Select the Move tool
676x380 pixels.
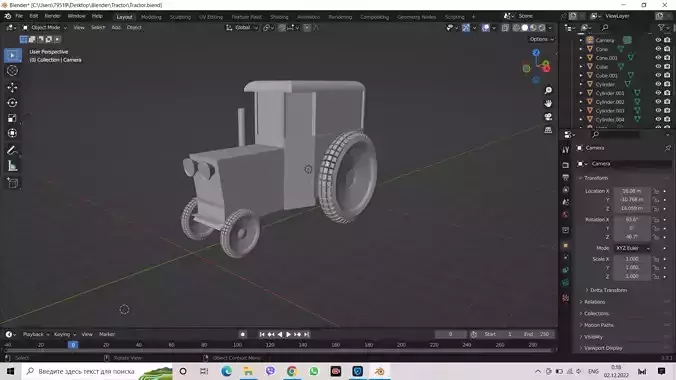coord(12,88)
